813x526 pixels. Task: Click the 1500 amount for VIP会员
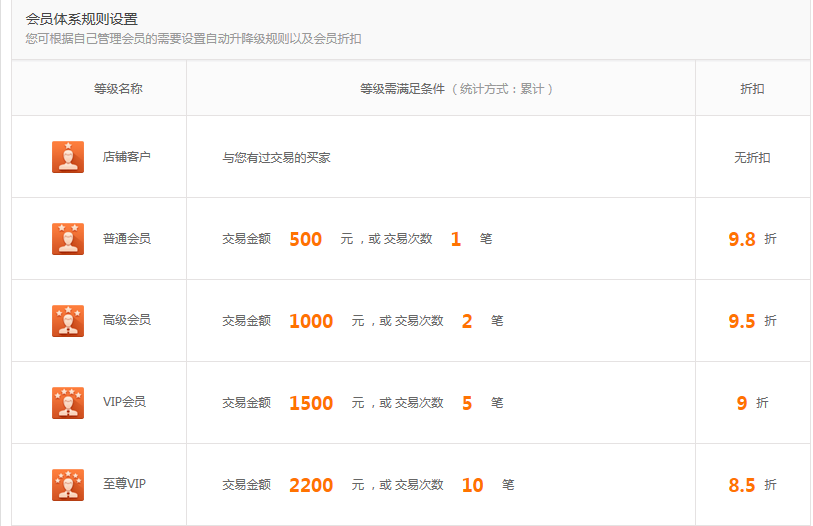311,403
